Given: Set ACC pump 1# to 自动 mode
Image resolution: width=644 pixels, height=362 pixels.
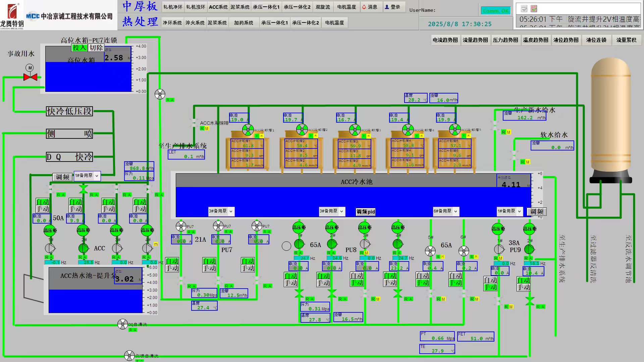Looking at the screenshot, I should [43, 202].
